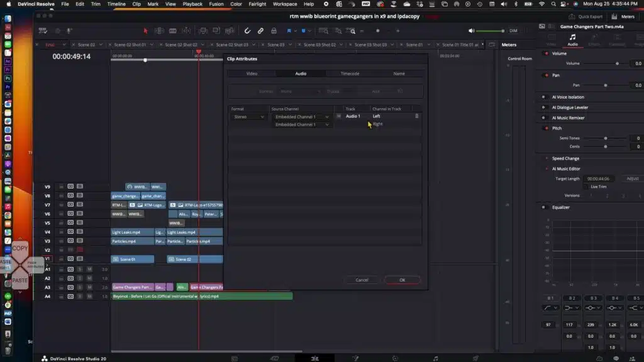This screenshot has width=644, height=362.
Task: Click the OK button in Clip Attributes
Action: 402,280
